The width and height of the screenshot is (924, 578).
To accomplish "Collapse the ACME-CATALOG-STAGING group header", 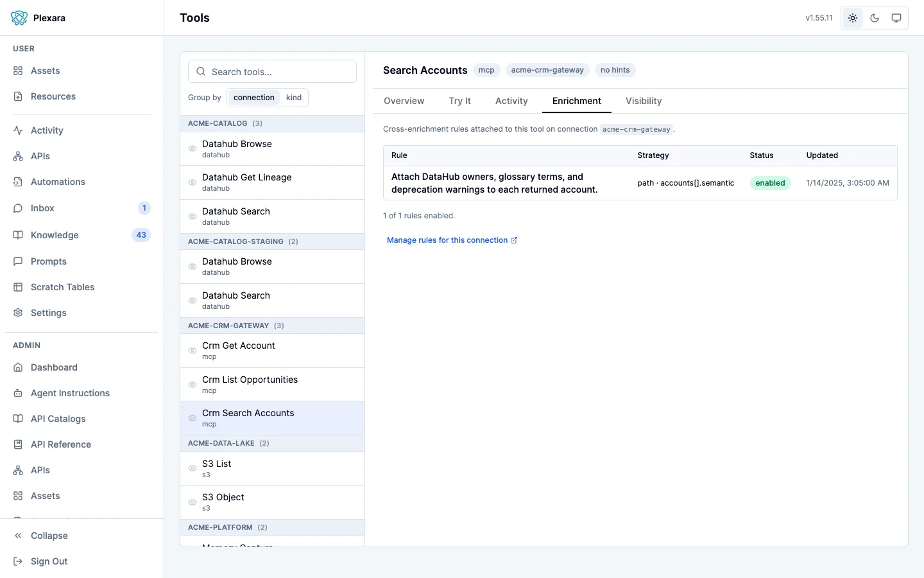I will point(272,241).
